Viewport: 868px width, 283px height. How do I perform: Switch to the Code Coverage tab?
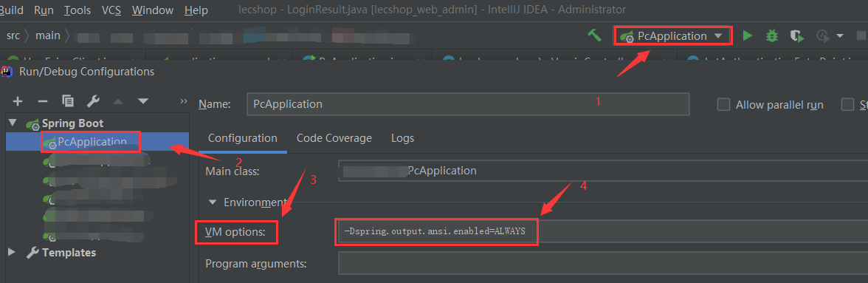(x=334, y=138)
